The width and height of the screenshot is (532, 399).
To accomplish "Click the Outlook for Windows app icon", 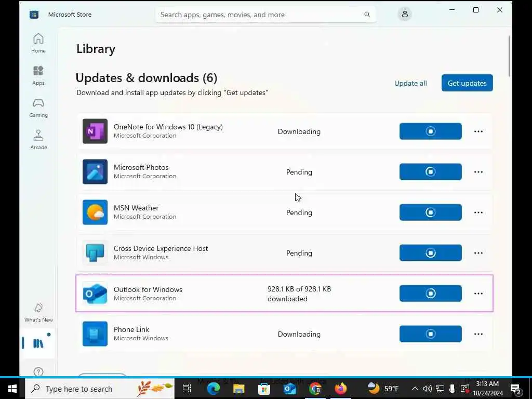I will click(x=95, y=293).
